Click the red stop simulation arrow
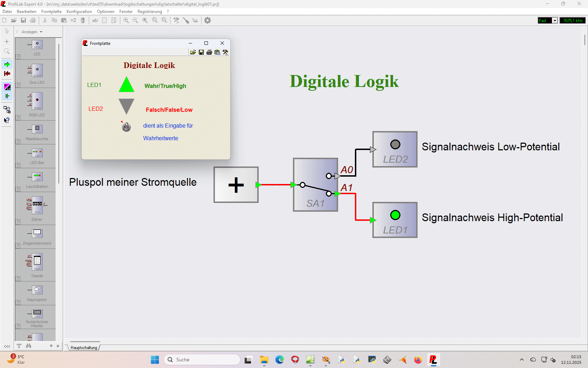588x368 pixels. tap(7, 74)
